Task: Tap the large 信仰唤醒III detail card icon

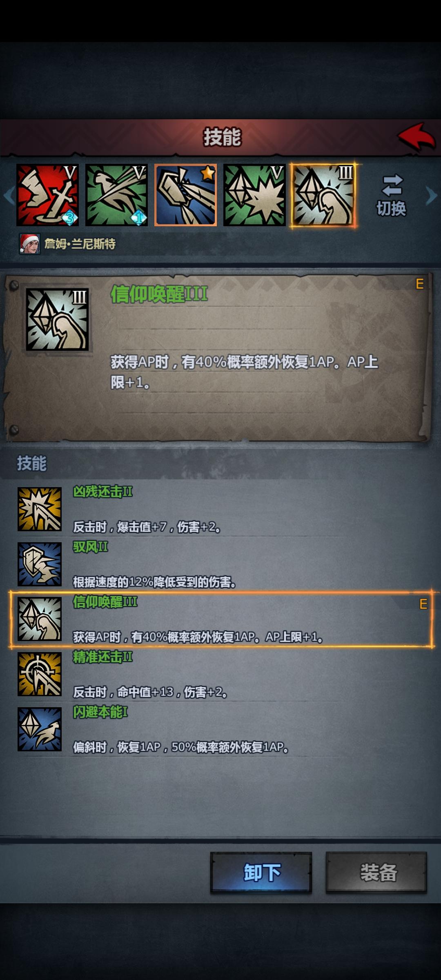Action: coord(57,319)
